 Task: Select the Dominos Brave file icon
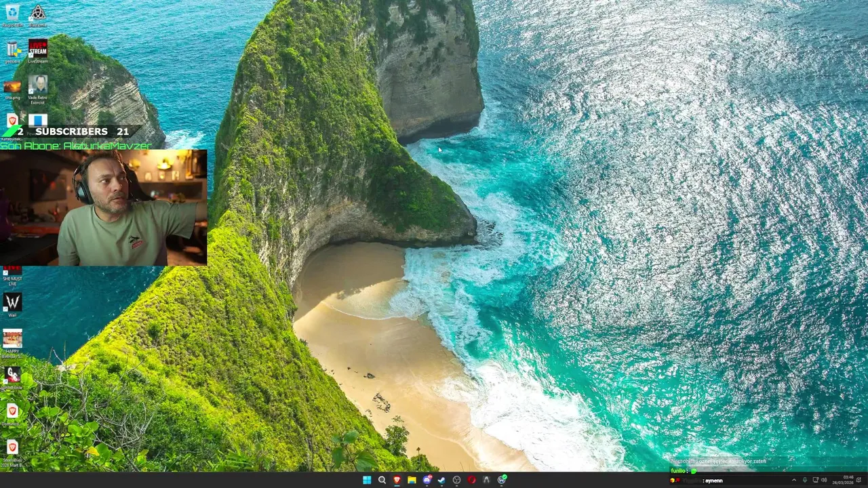coord(12,415)
